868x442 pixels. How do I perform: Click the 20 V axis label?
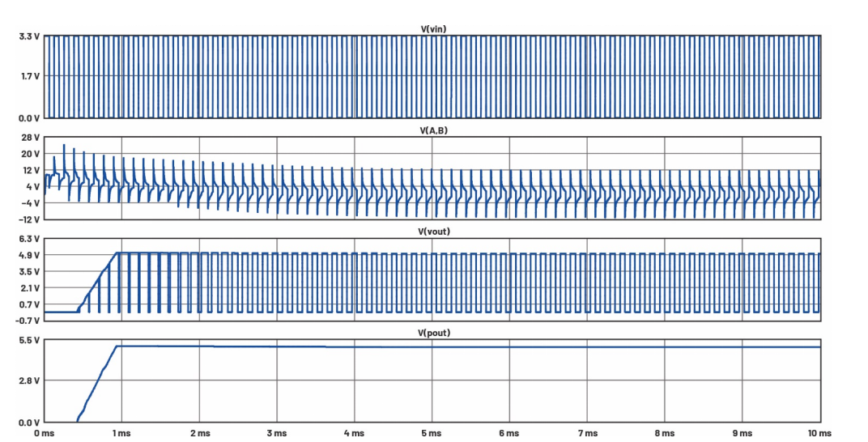tap(32, 154)
